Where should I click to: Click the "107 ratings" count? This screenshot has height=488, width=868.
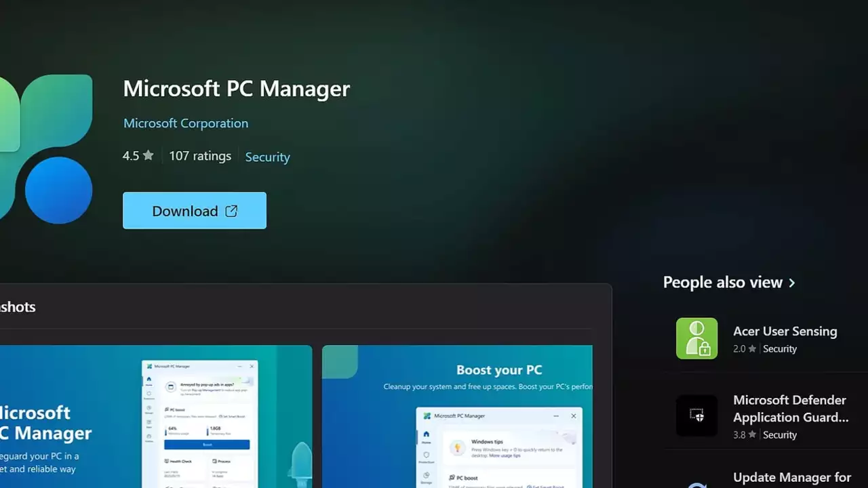pyautogui.click(x=200, y=156)
